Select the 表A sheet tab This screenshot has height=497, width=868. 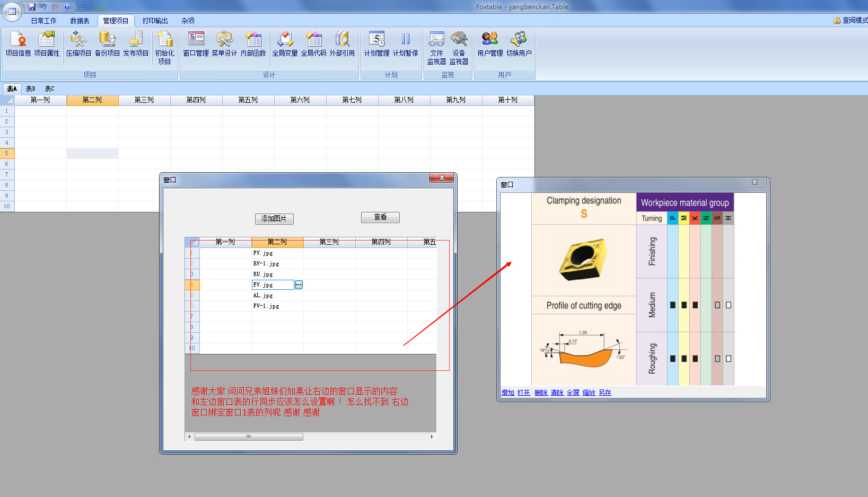12,88
